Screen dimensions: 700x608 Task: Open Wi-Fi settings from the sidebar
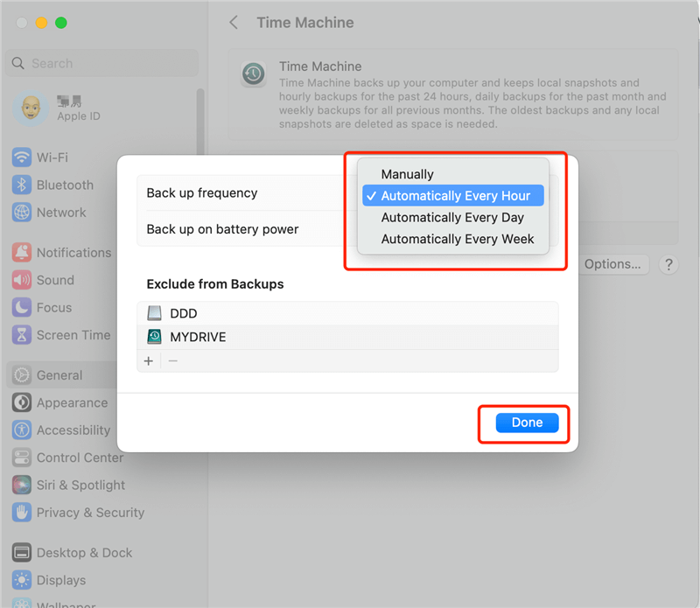[54, 157]
